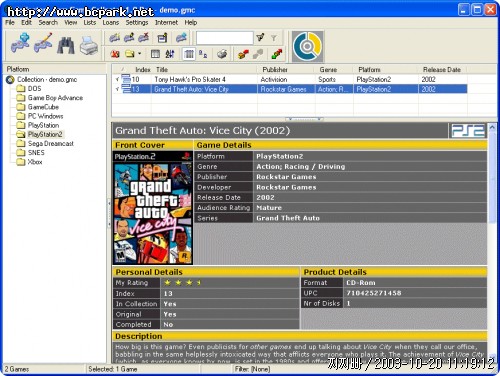Click the large Add Game gamepad-plus icon

click(20, 44)
